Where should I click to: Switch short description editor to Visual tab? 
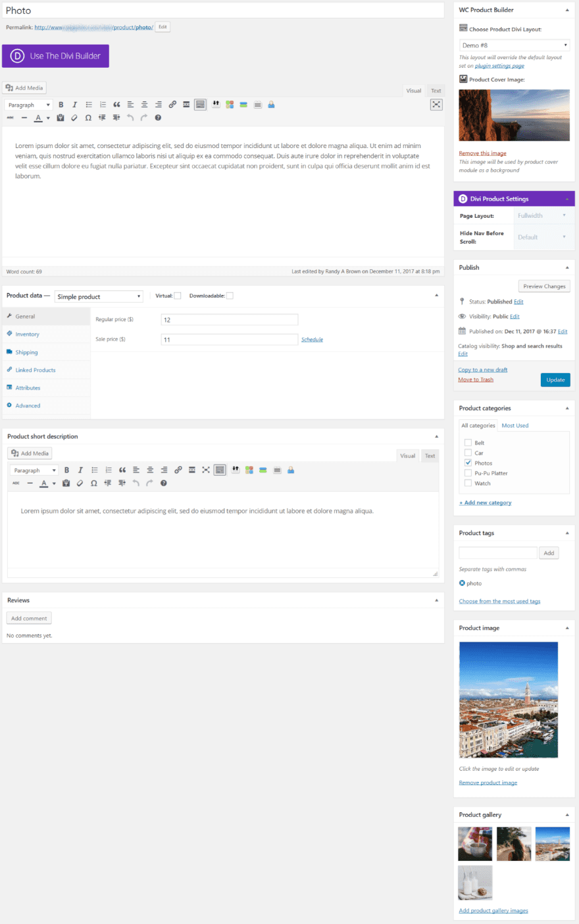coord(408,455)
